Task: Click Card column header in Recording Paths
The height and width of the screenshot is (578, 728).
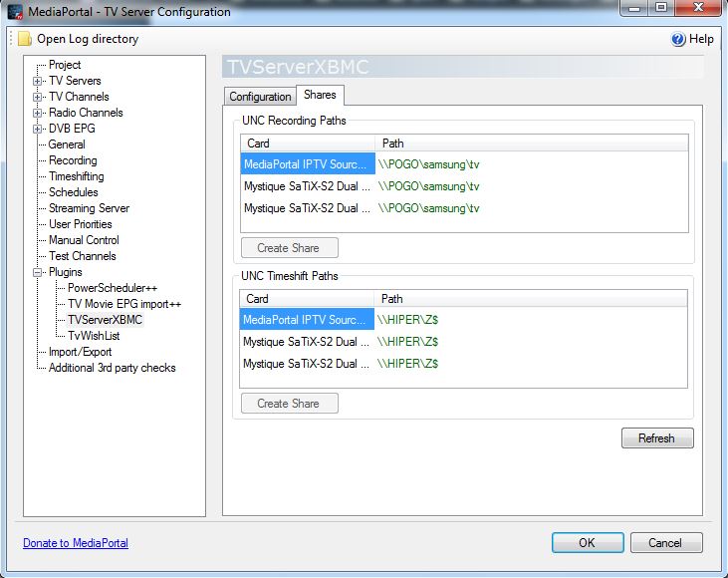Action: (x=308, y=144)
